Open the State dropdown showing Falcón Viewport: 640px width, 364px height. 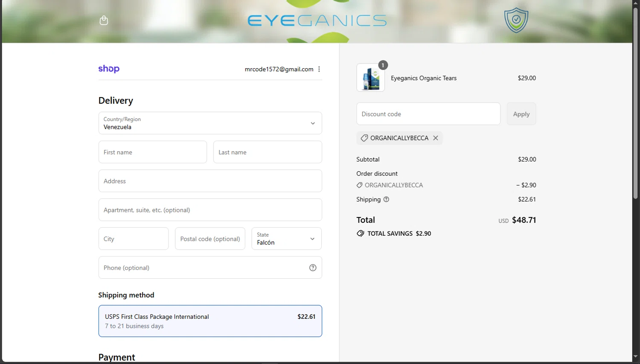point(286,239)
